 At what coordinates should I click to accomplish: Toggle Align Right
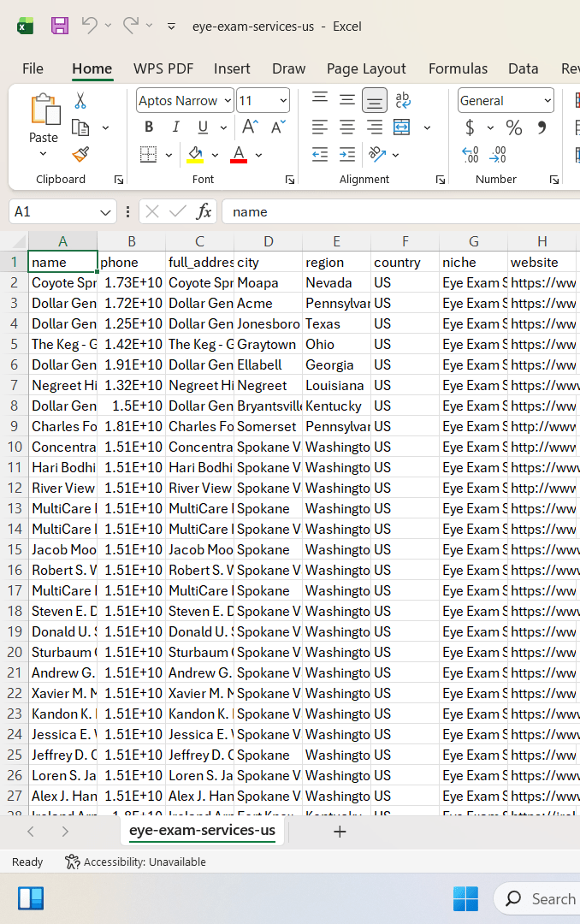click(375, 127)
